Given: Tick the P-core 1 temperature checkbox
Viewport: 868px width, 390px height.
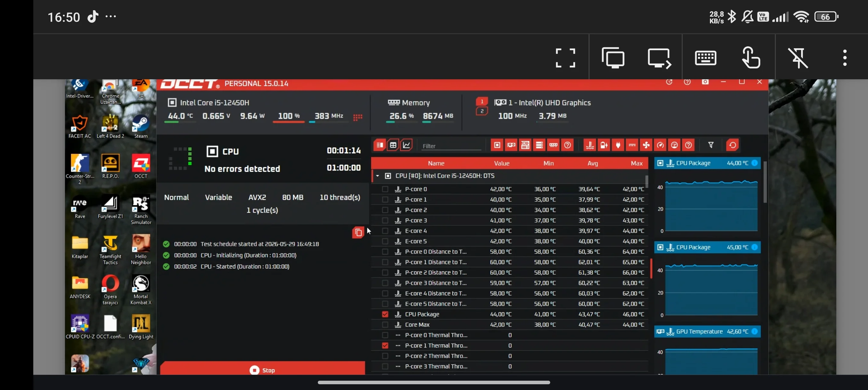Looking at the screenshot, I should click(385, 199).
